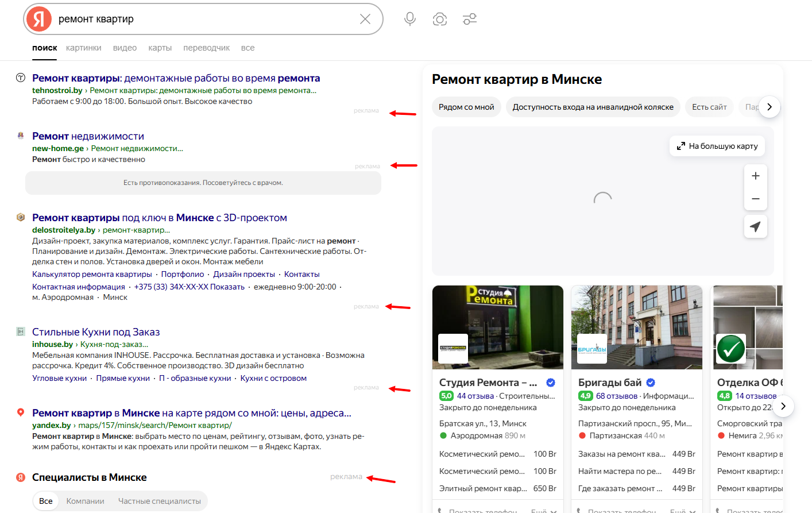The height and width of the screenshot is (513, 812).
Task: Open the 'Калькулятор ремонта квартиры' link
Action: 92,274
